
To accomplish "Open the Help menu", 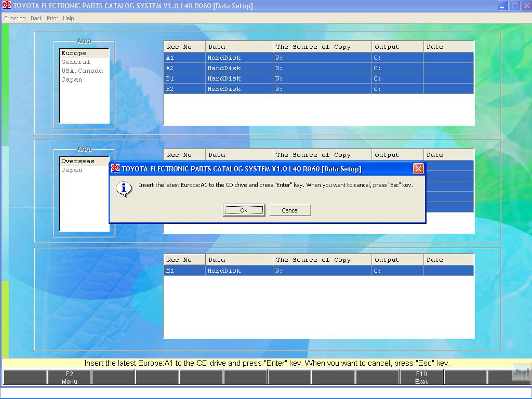I will [69, 18].
